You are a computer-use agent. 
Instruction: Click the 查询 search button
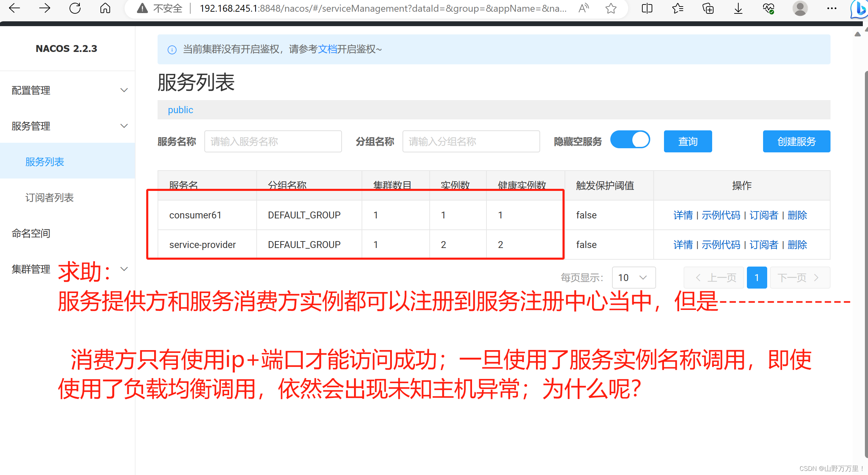(688, 141)
